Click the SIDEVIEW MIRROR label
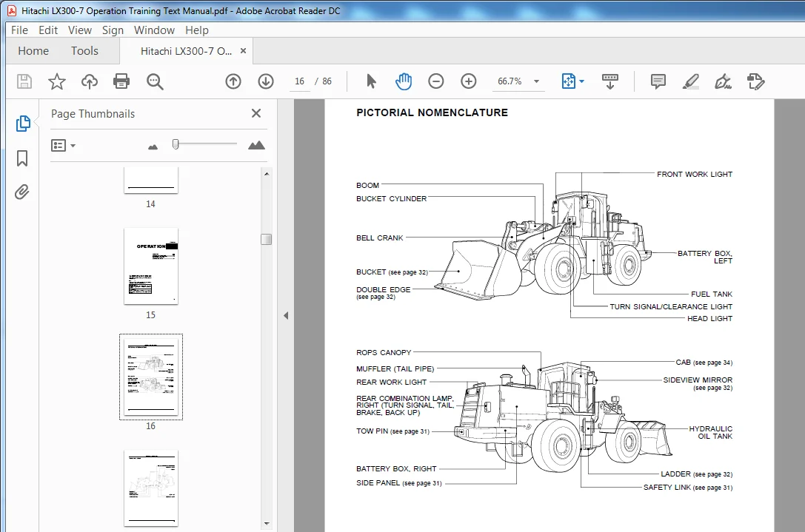 point(698,380)
